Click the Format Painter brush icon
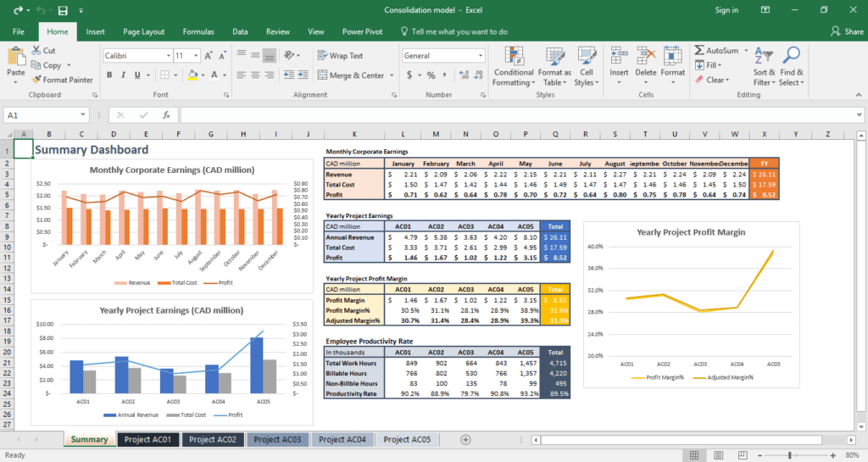Screen dimensions: 868x462 (36, 81)
